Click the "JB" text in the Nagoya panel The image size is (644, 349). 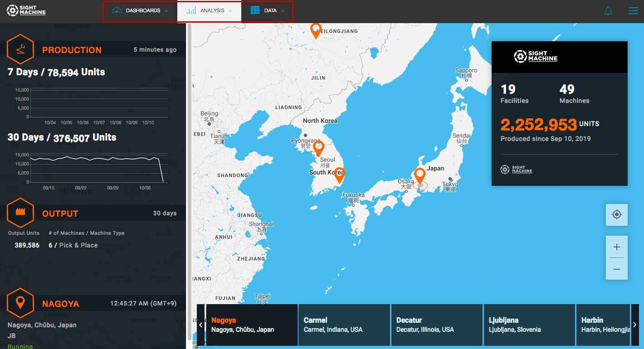[x=12, y=336]
